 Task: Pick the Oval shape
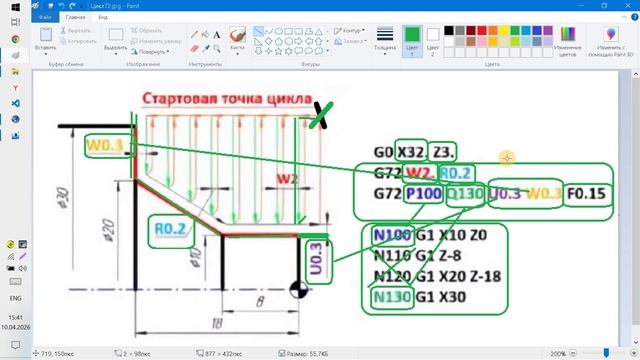click(x=278, y=31)
